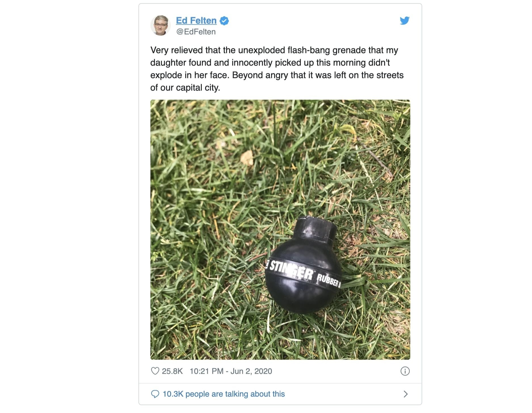532x413 pixels.
Task: Open the 10:21 PM - Jun 2, 2020 timestamp
Action: pyautogui.click(x=231, y=371)
